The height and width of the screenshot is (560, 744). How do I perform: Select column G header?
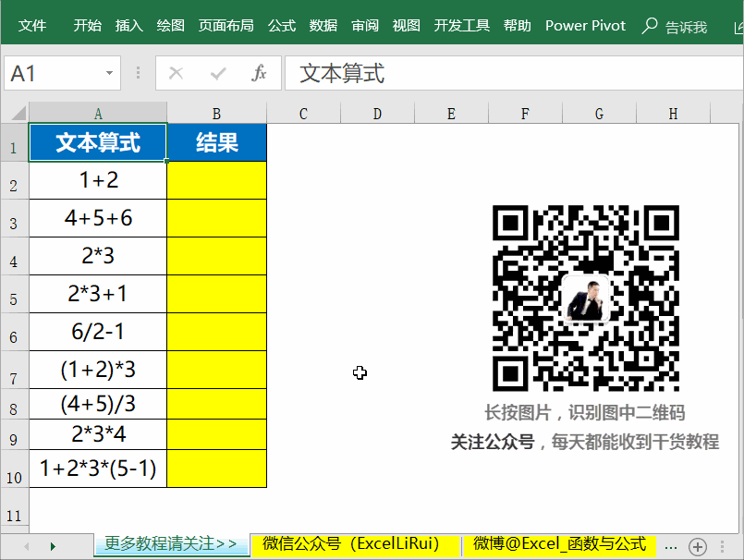[599, 114]
